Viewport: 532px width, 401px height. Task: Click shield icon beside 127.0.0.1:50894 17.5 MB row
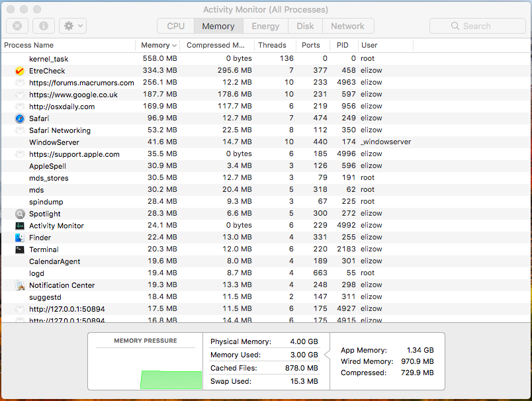20,309
